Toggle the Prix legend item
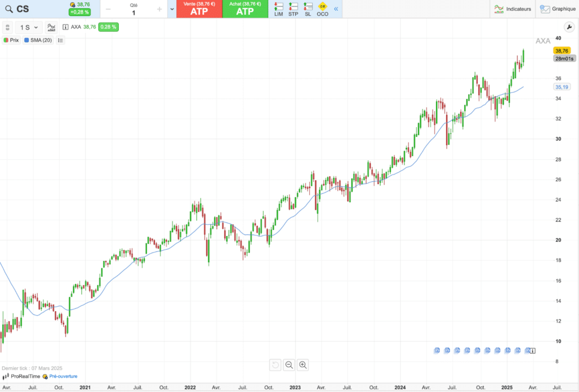Image resolution: width=579 pixels, height=392 pixels. pos(11,40)
